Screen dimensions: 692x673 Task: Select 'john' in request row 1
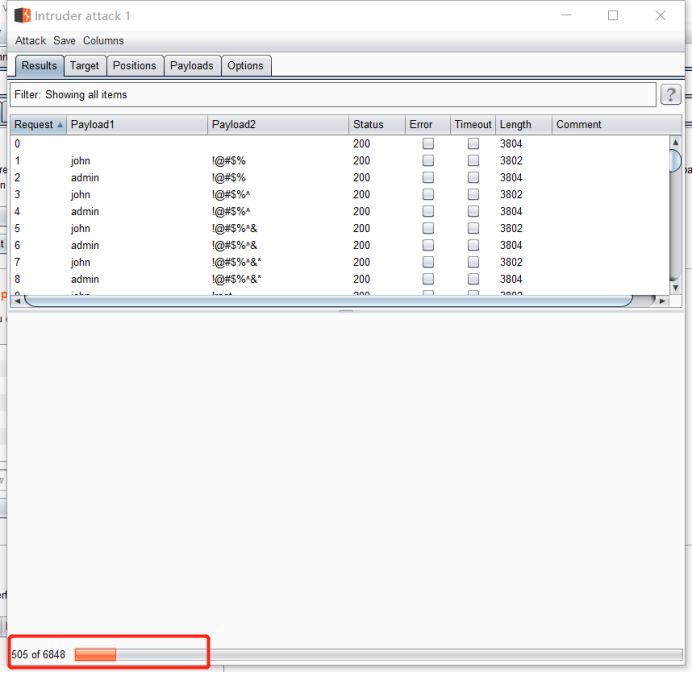click(x=80, y=161)
